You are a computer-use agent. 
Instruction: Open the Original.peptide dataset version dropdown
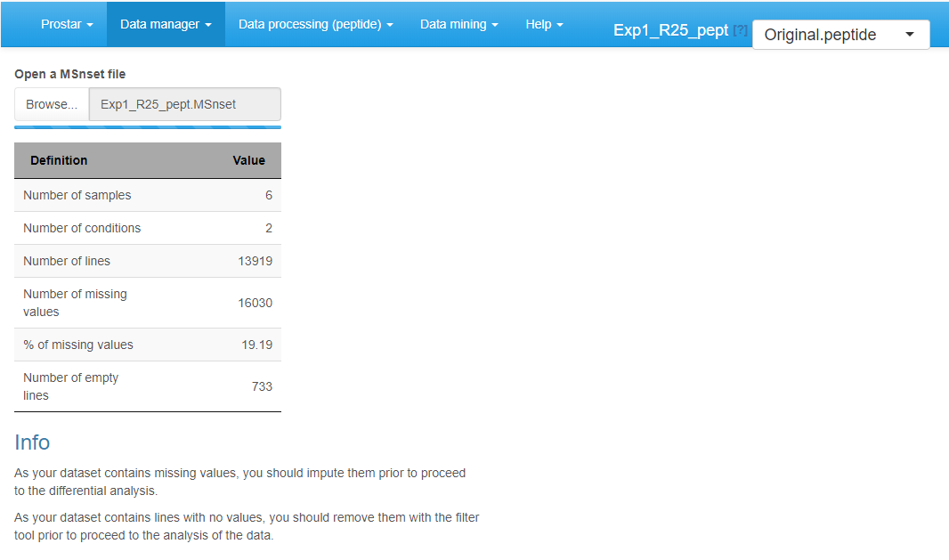coord(840,34)
